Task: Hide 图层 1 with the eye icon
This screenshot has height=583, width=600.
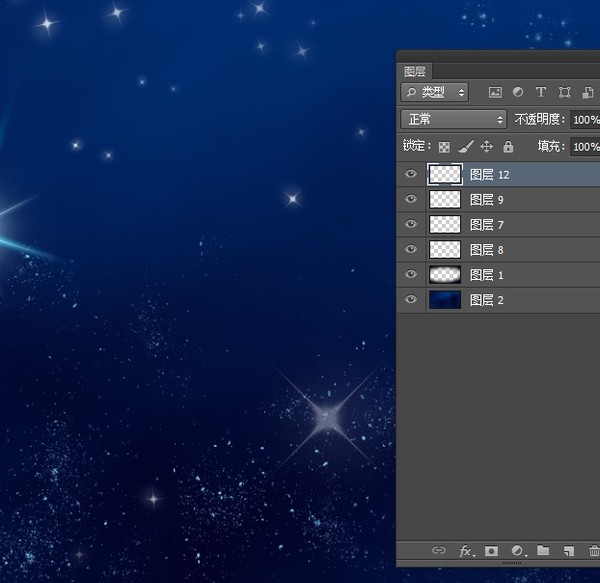Action: click(x=411, y=274)
